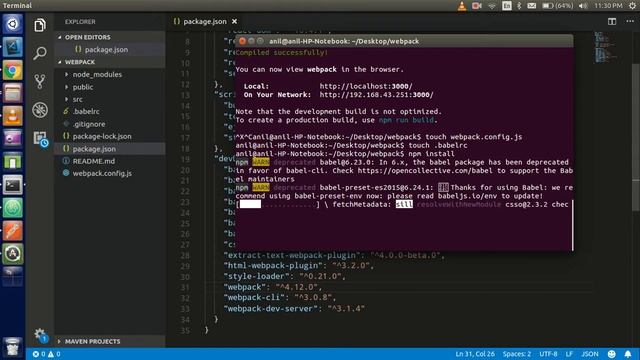Change indentation via Spaces: 2
Image resolution: width=640 pixels, height=360 pixels.
tap(517, 354)
